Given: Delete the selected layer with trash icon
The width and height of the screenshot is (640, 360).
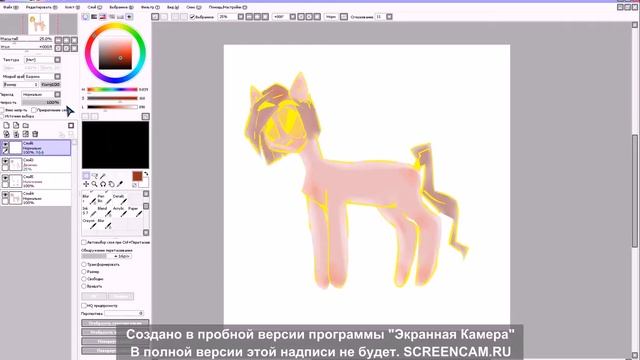Looking at the screenshot, I should click(x=35, y=134).
